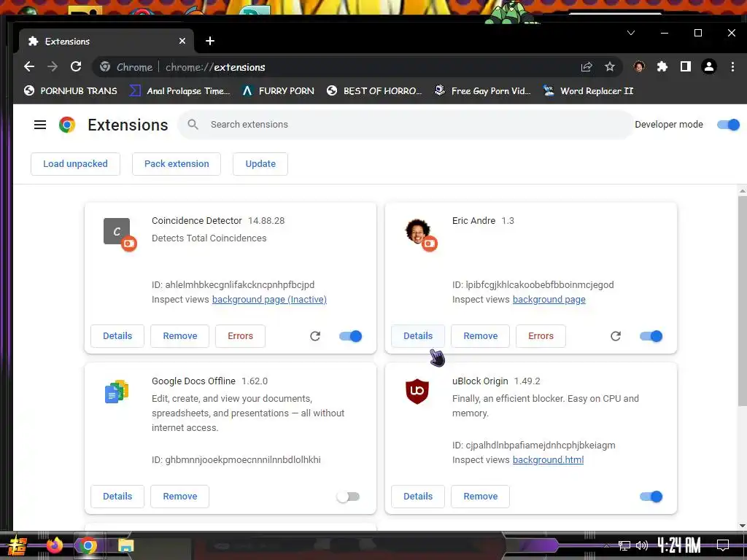View Errors for Coincidence Detector

pos(240,336)
